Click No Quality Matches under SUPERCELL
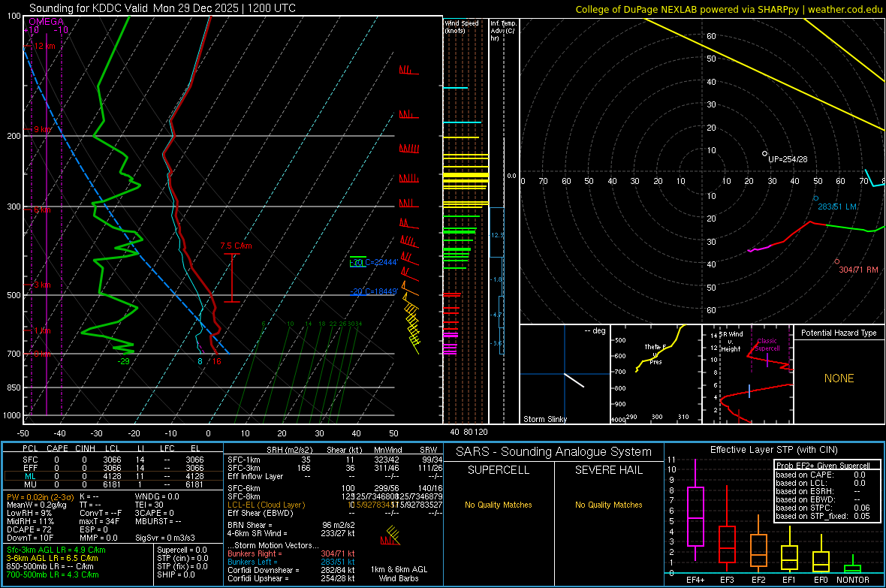This screenshot has height=588, width=886. tap(499, 505)
